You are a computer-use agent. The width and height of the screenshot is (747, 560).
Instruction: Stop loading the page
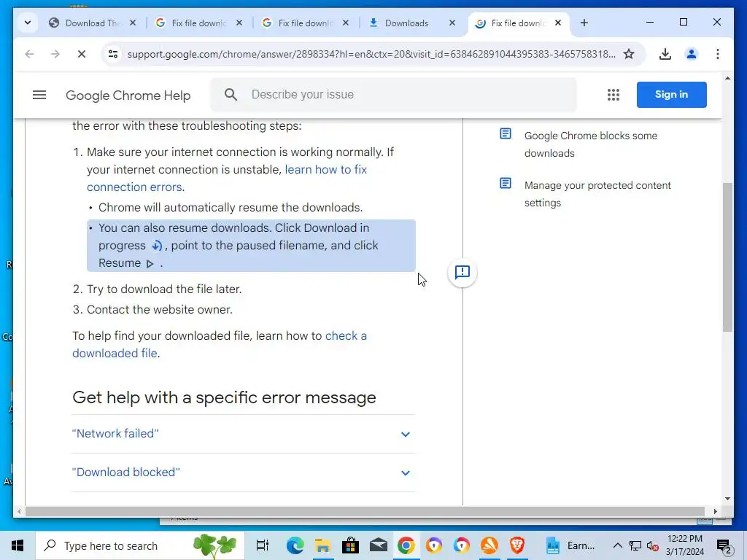(82, 54)
